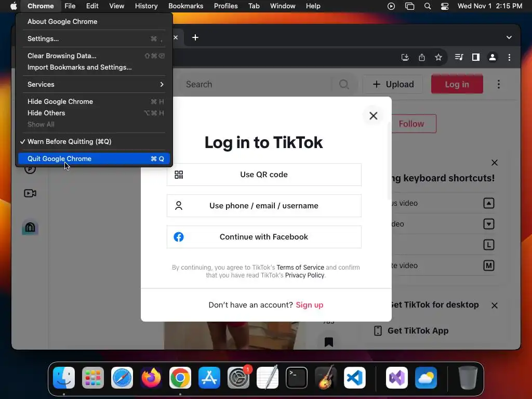The width and height of the screenshot is (532, 399).
Task: Close the Log in to TikTok dialog
Action: pyautogui.click(x=373, y=116)
